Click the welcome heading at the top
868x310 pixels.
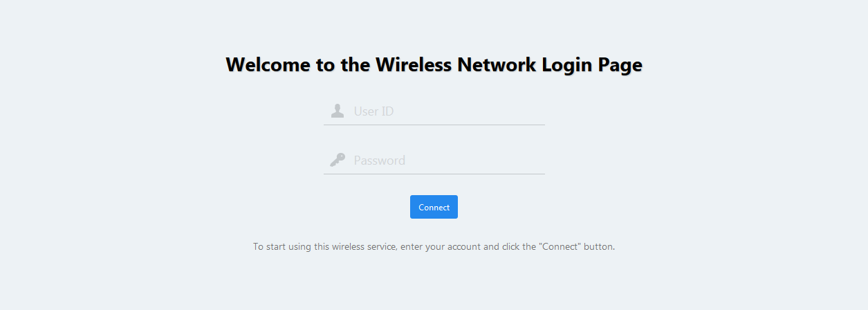[434, 64]
